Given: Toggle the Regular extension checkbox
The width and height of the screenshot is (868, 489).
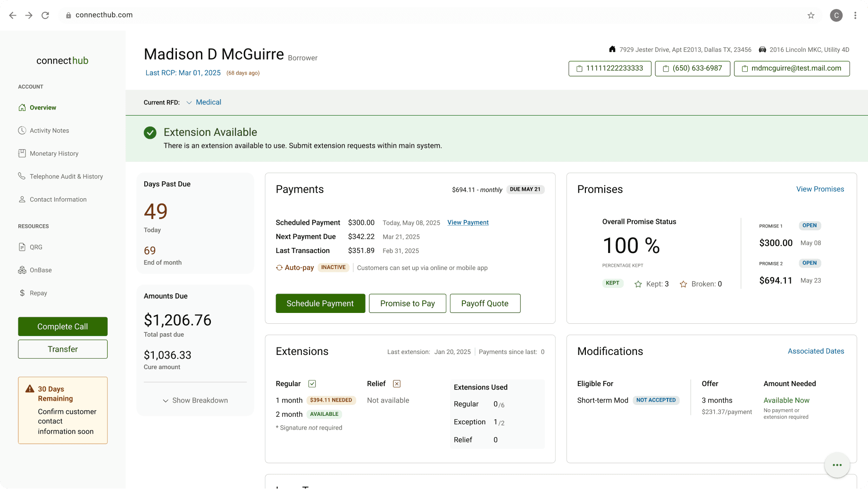Looking at the screenshot, I should 312,384.
